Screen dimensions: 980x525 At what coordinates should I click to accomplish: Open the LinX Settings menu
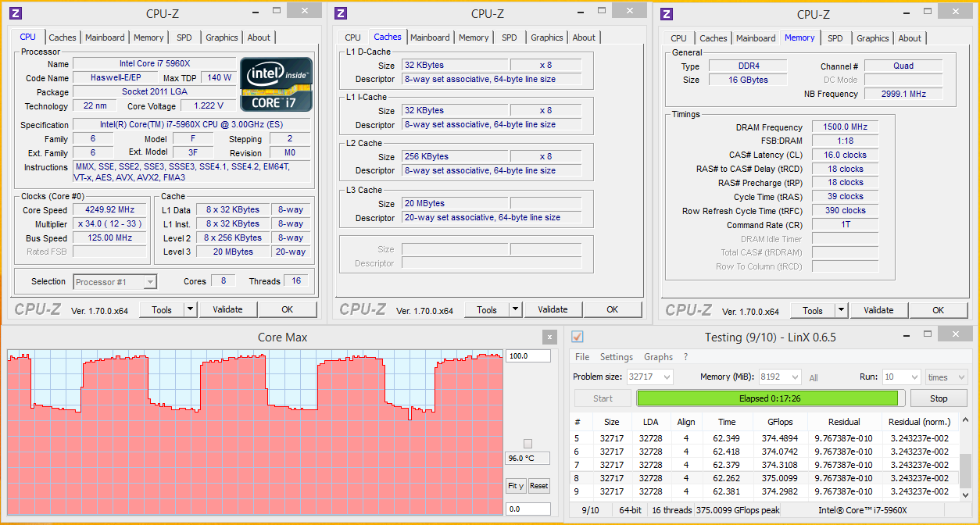617,357
